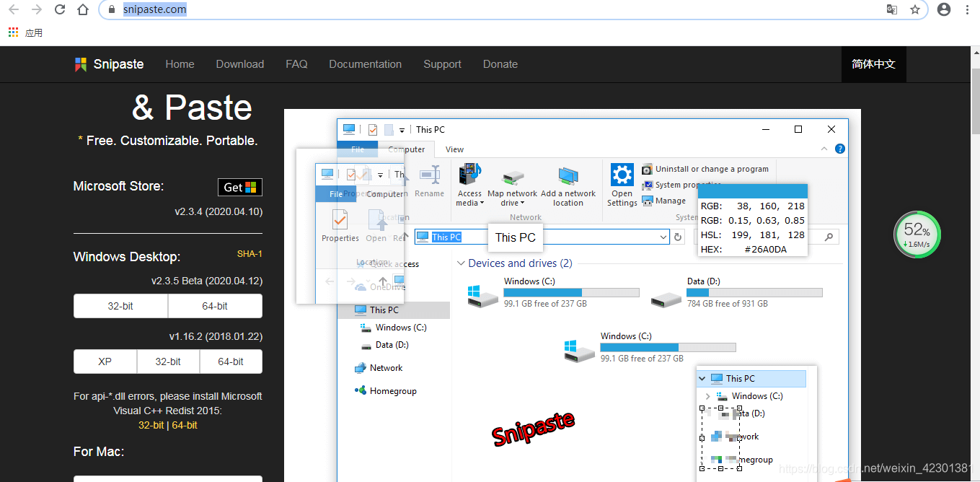Bookmark this page with the star icon
Image resolution: width=980 pixels, height=482 pixels.
click(914, 9)
